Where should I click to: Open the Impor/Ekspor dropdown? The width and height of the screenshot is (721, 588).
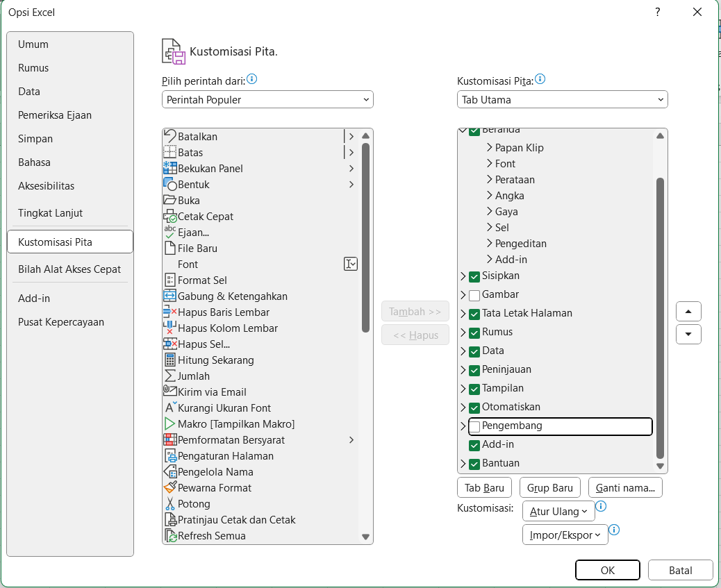(x=565, y=535)
